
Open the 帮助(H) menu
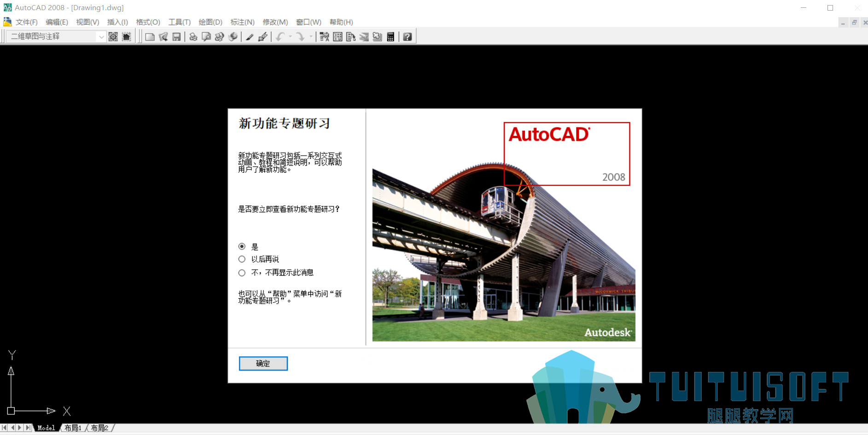click(341, 22)
